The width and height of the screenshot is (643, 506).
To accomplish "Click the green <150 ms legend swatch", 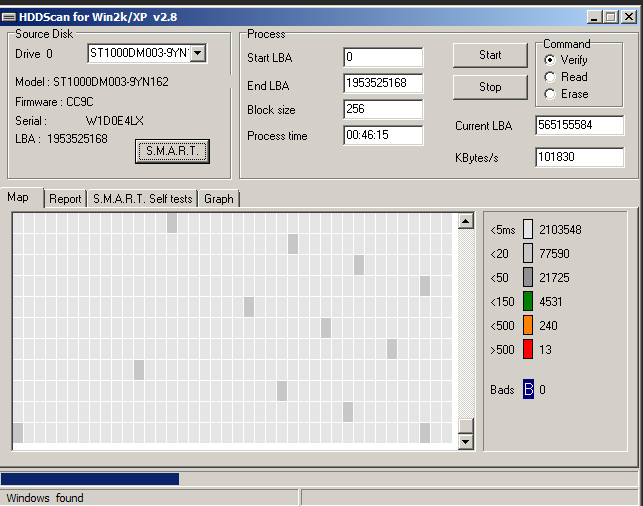I will pyautogui.click(x=528, y=301).
